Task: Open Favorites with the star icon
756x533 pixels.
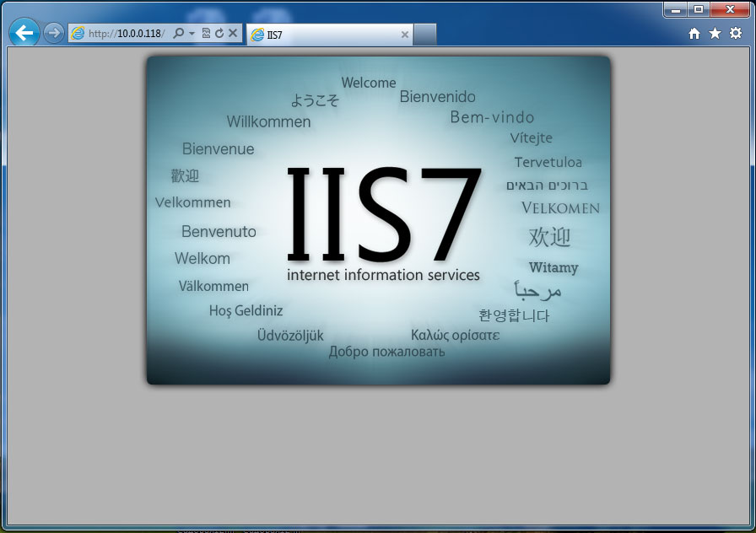Action: click(x=715, y=33)
